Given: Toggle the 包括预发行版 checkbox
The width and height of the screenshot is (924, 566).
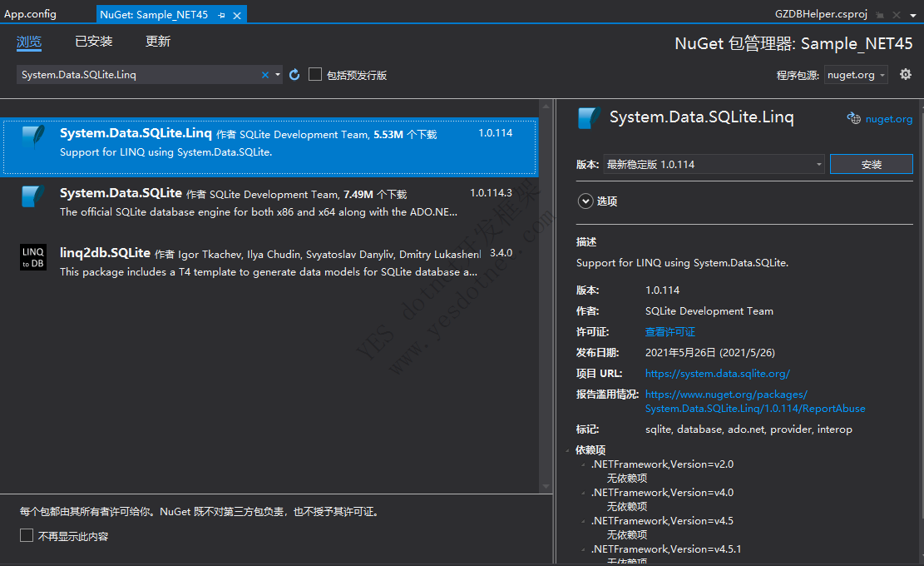Looking at the screenshot, I should [315, 74].
